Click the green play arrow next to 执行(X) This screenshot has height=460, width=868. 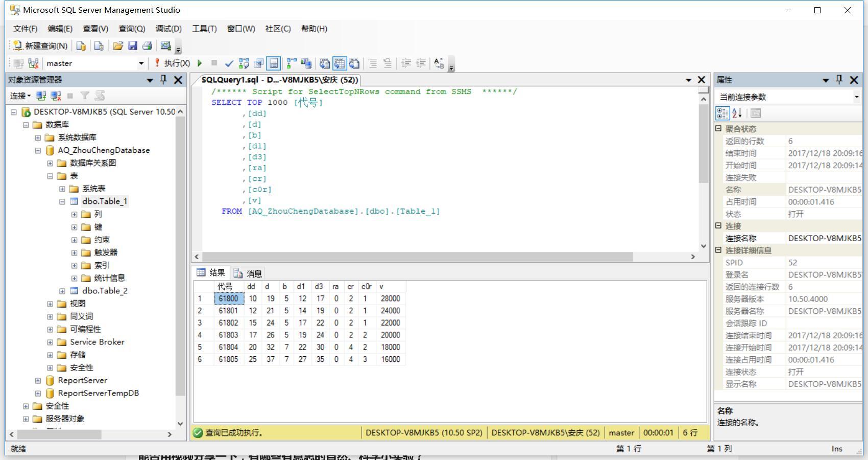[199, 63]
